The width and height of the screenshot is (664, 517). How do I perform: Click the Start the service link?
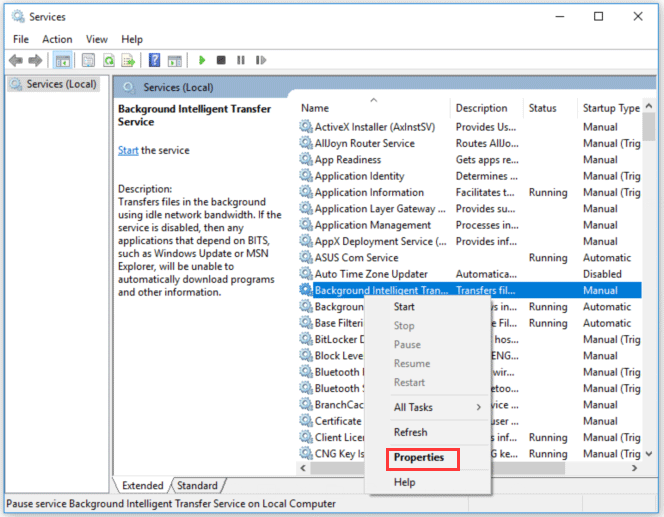(x=128, y=150)
